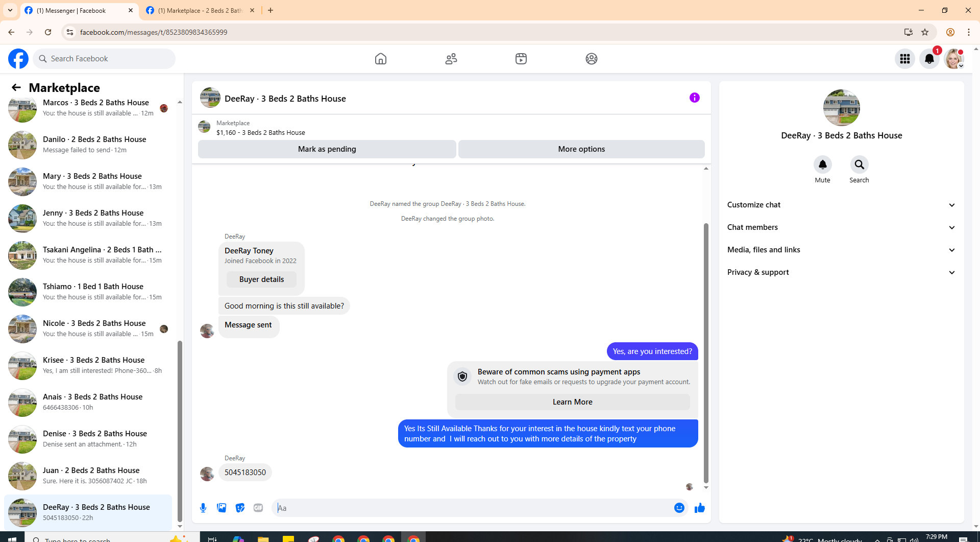Click Mark as pending button
The height and width of the screenshot is (542, 980).
point(327,149)
